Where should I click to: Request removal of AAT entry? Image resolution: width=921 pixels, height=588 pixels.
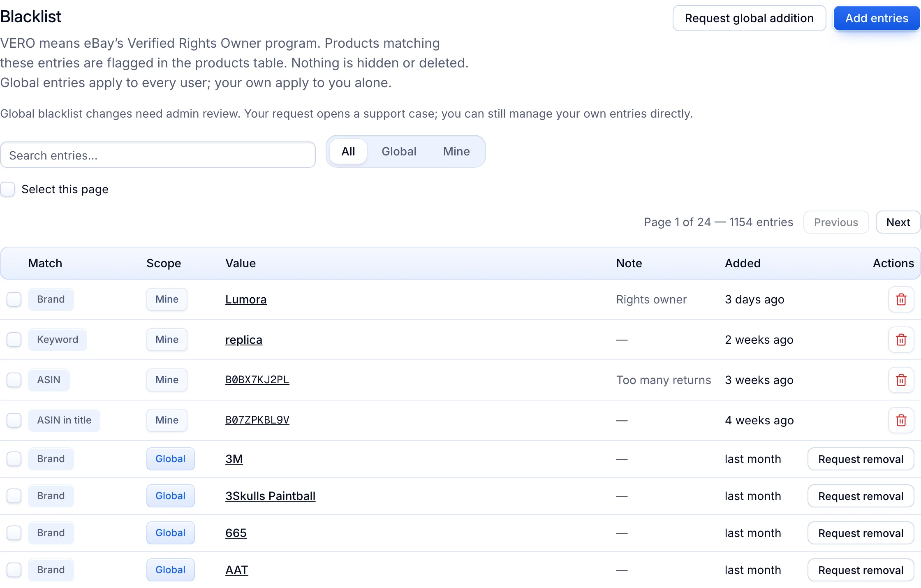pyautogui.click(x=861, y=570)
